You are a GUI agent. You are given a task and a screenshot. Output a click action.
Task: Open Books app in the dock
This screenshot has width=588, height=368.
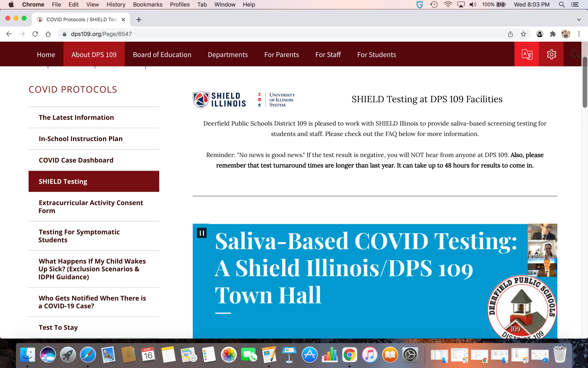click(390, 355)
